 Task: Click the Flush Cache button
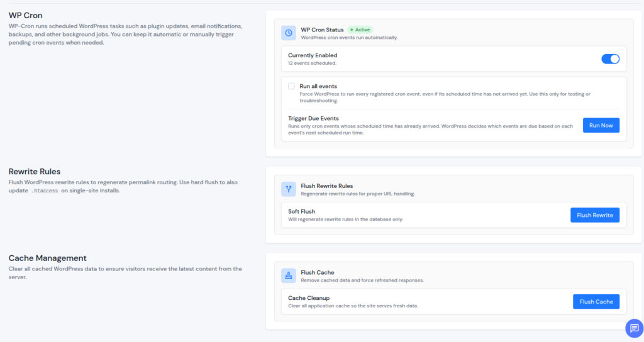click(x=596, y=302)
